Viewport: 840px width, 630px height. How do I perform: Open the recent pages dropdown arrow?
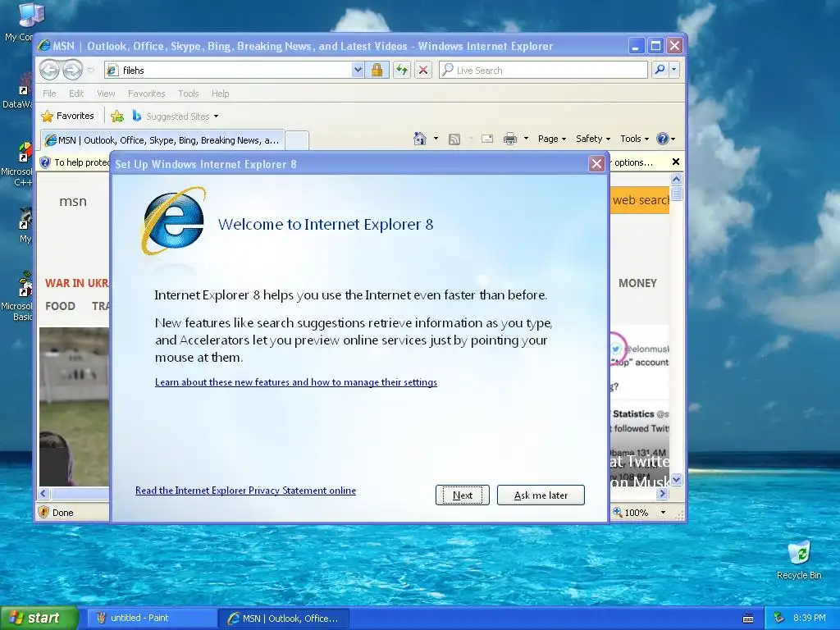(90, 71)
